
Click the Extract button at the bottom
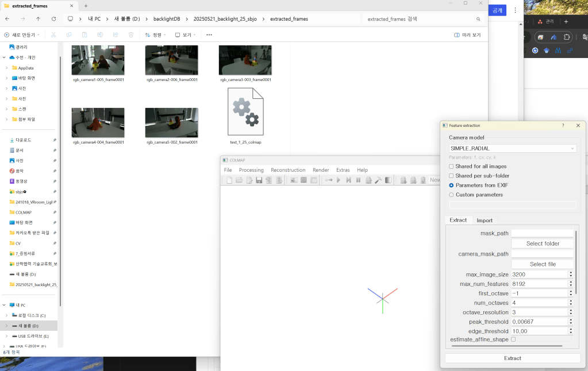[x=512, y=358]
